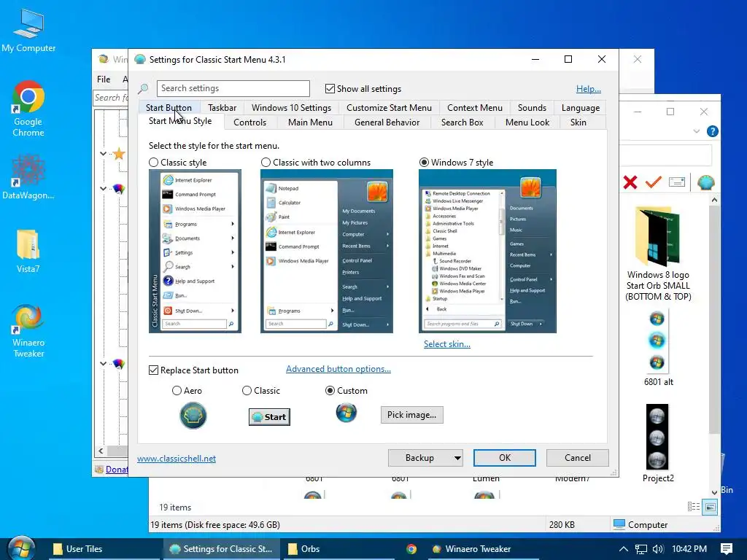Expand the chevron beside Orbs help icon
The image size is (747, 560).
coord(697,131)
